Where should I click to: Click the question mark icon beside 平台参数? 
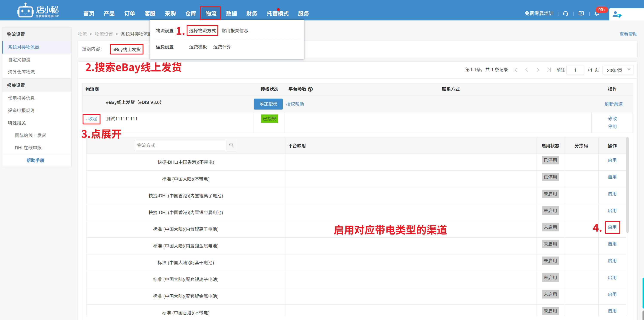coord(310,89)
